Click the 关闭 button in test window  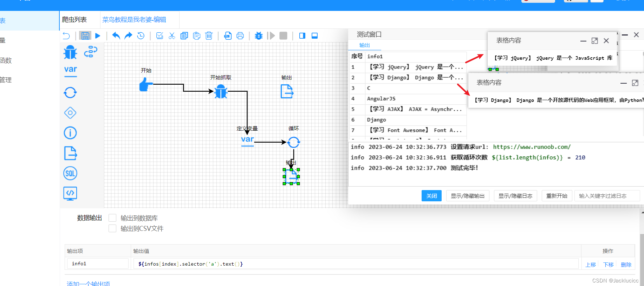tap(431, 196)
